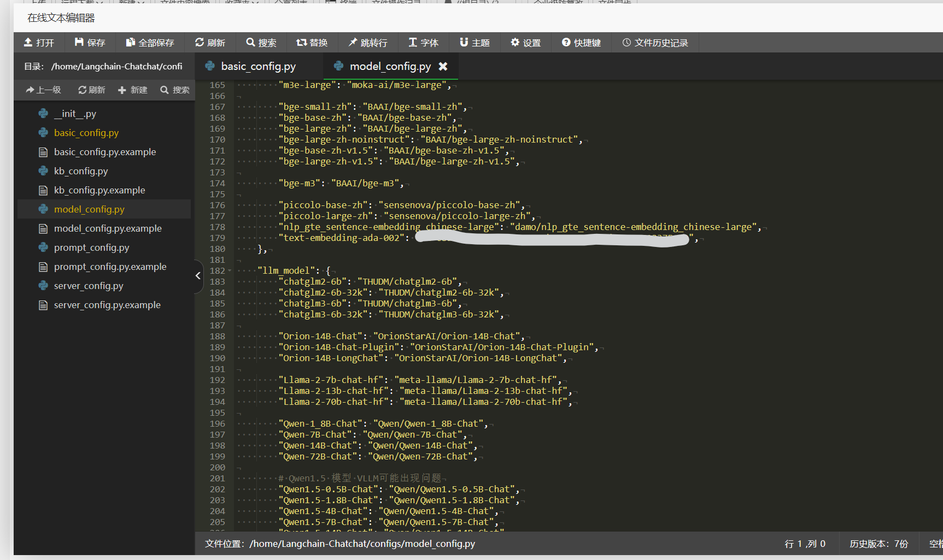Open server_config.py.example file
Viewport: 943px width, 560px height.
pos(107,305)
